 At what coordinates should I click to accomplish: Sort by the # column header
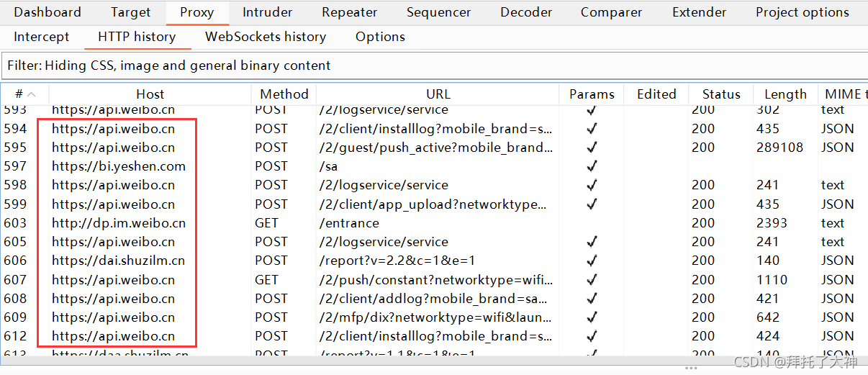tap(24, 94)
